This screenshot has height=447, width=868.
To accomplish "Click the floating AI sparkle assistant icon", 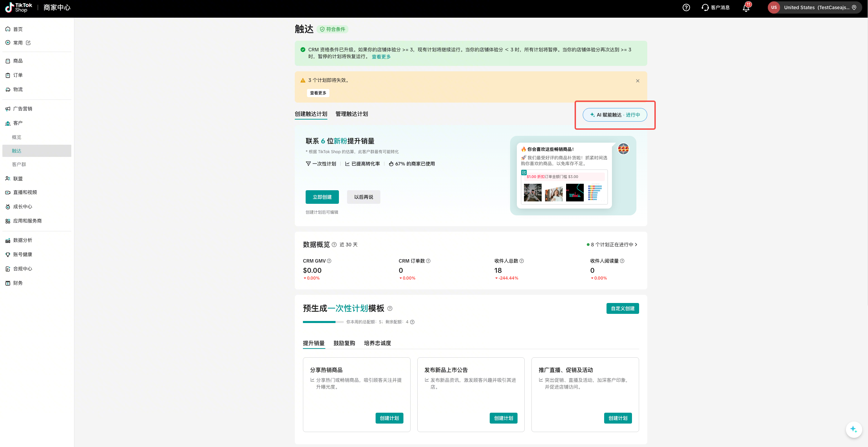I will tap(853, 429).
